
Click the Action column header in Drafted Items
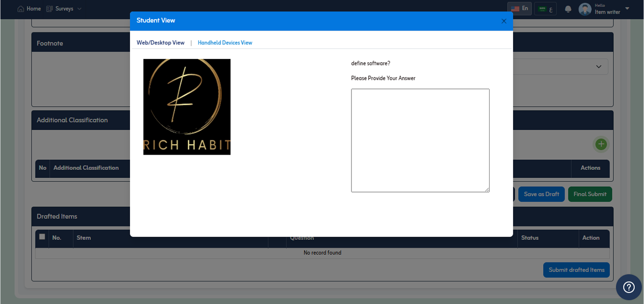(591, 238)
